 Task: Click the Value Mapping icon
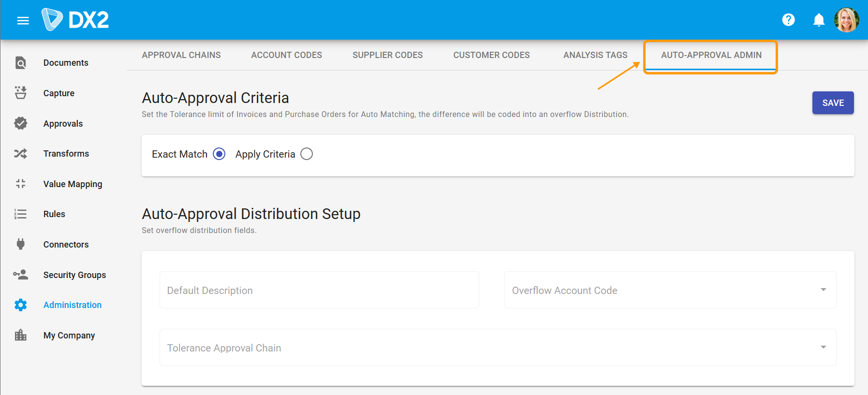pos(21,184)
